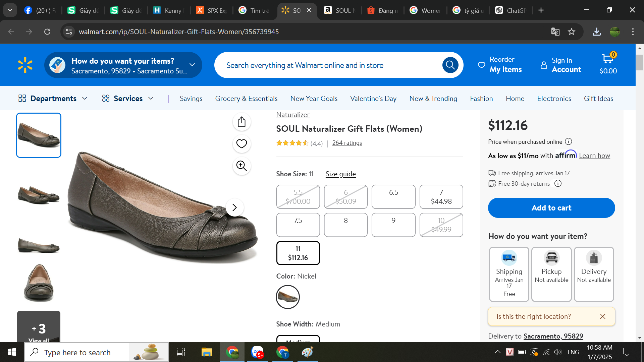The width and height of the screenshot is (644, 362).
Task: Open the Valentine's Day navigation item
Action: coord(373,99)
